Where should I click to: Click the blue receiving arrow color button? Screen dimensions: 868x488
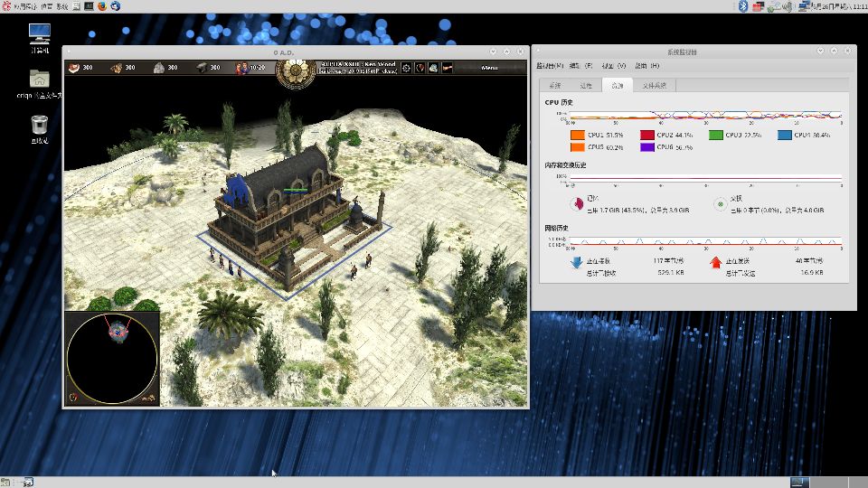point(576,262)
